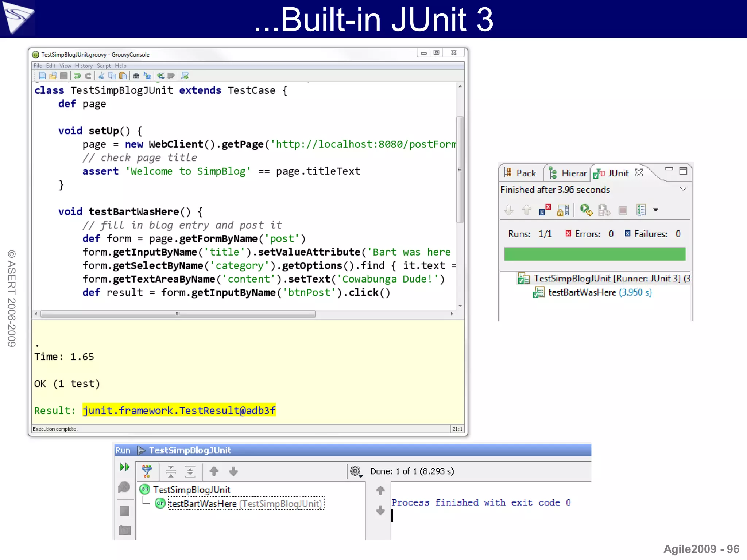Select testBartWasHere (3.950 s) row
The height and width of the screenshot is (560, 747).
tap(592, 292)
